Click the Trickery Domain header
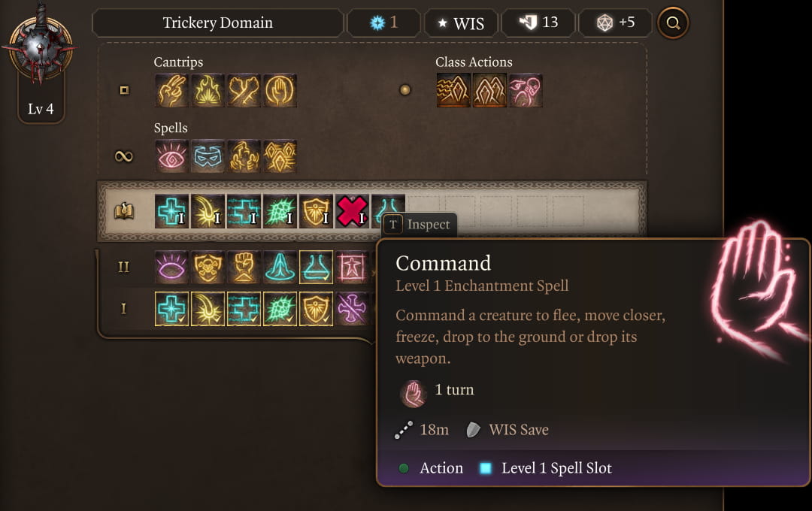The width and height of the screenshot is (812, 511). 217,23
